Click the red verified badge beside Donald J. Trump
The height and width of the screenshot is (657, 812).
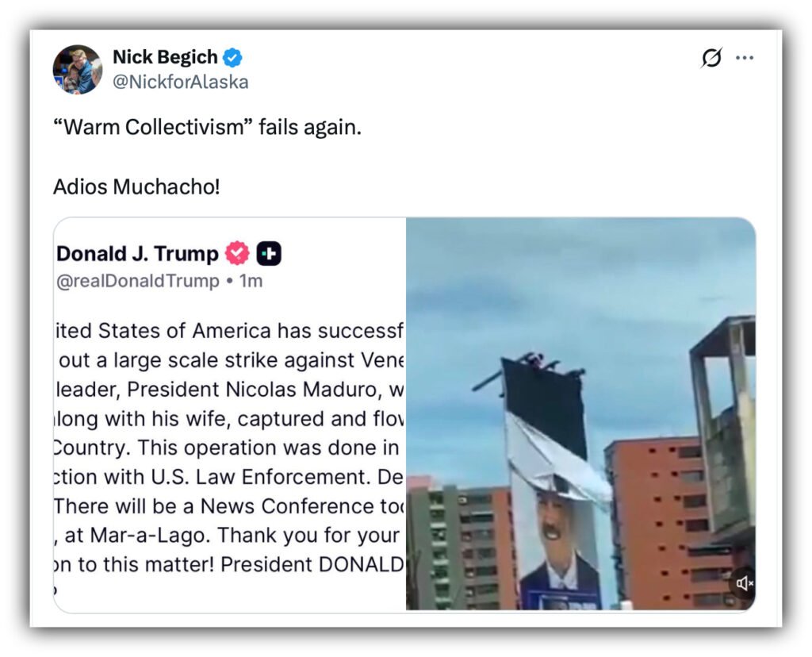(x=237, y=253)
